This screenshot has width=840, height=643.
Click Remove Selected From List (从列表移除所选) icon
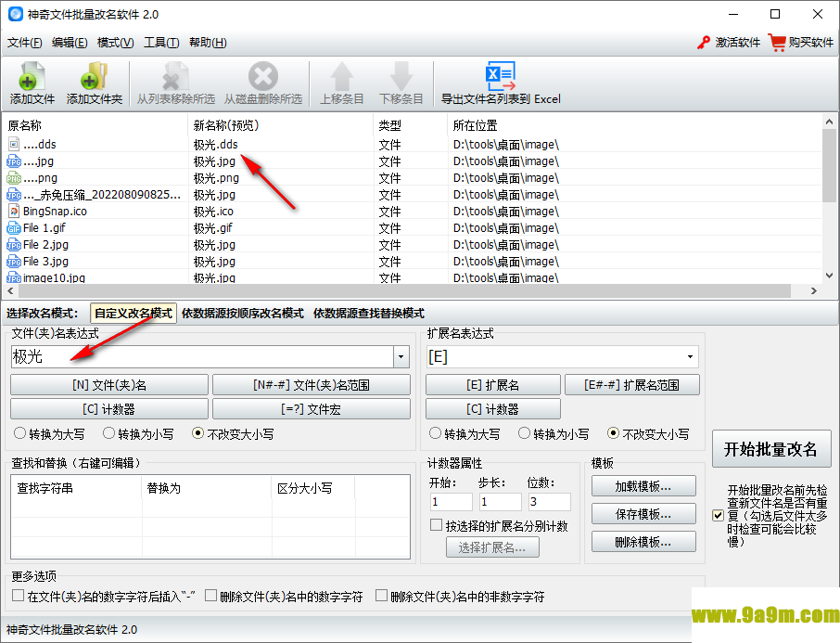[x=176, y=76]
